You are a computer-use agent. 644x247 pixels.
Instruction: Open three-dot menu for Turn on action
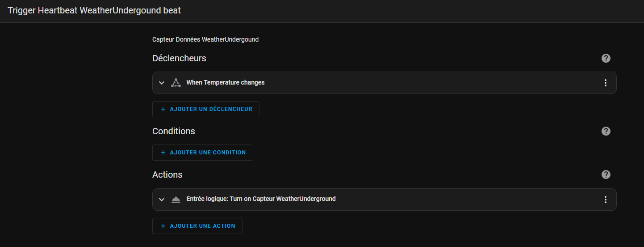(606, 200)
